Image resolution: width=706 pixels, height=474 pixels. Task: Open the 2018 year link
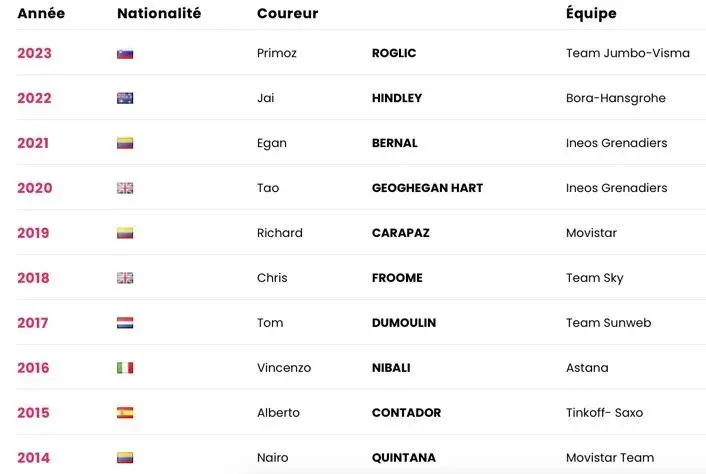point(34,278)
